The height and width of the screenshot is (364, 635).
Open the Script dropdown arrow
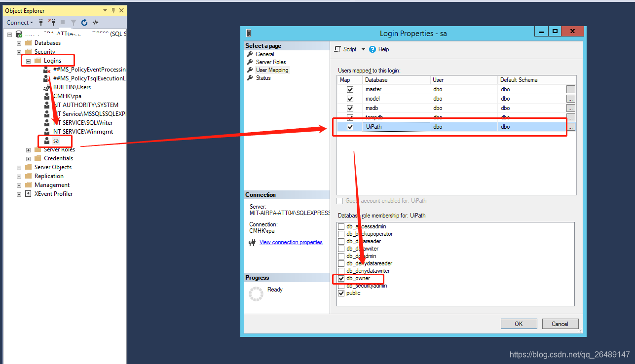point(364,49)
